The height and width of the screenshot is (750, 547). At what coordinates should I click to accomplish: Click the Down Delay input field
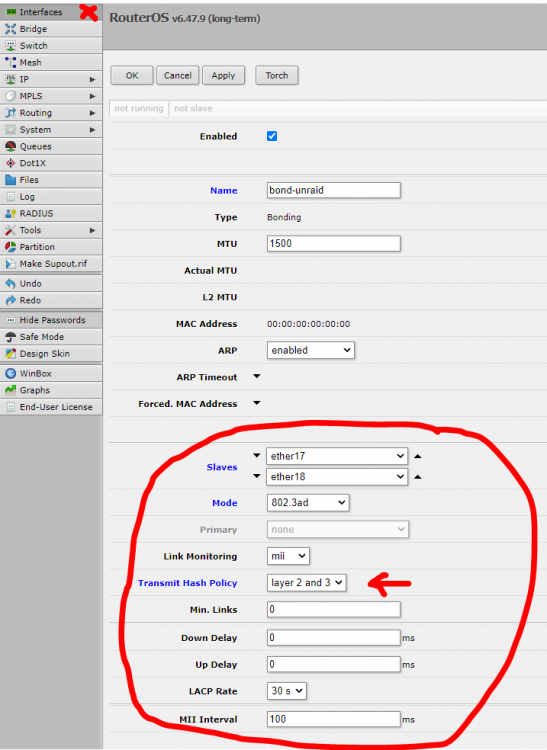tap(334, 638)
